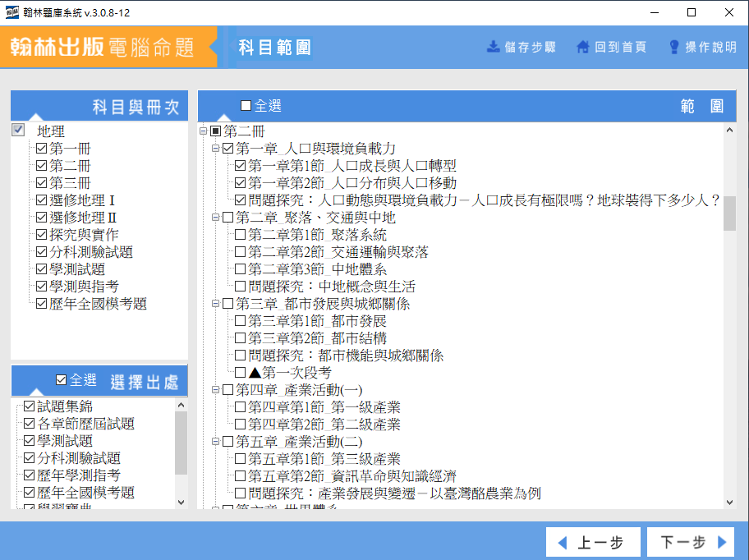Image resolution: width=749 pixels, height=560 pixels.
Task: Go to previous step 上一步
Action: (x=593, y=542)
